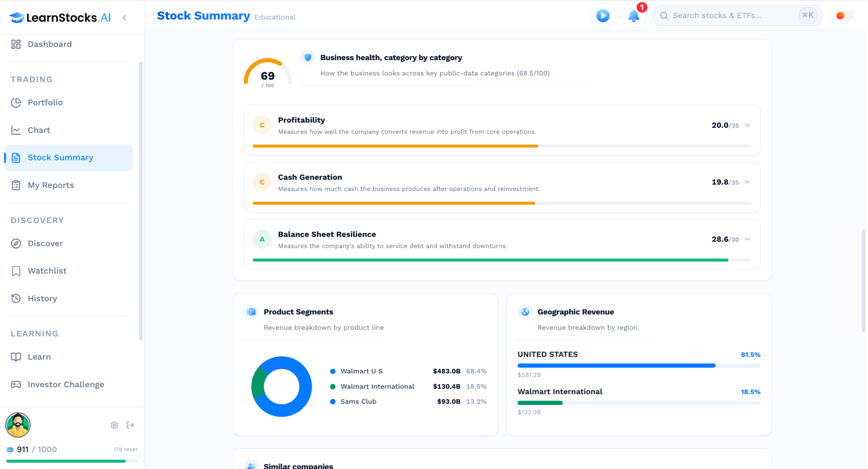Click the Portfolio pie chart icon
This screenshot has width=868, height=469.
(16, 102)
